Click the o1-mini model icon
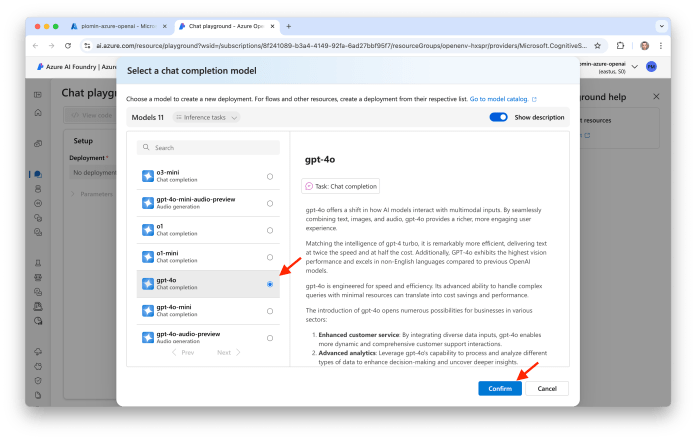696x440 pixels. pyautogui.click(x=148, y=257)
